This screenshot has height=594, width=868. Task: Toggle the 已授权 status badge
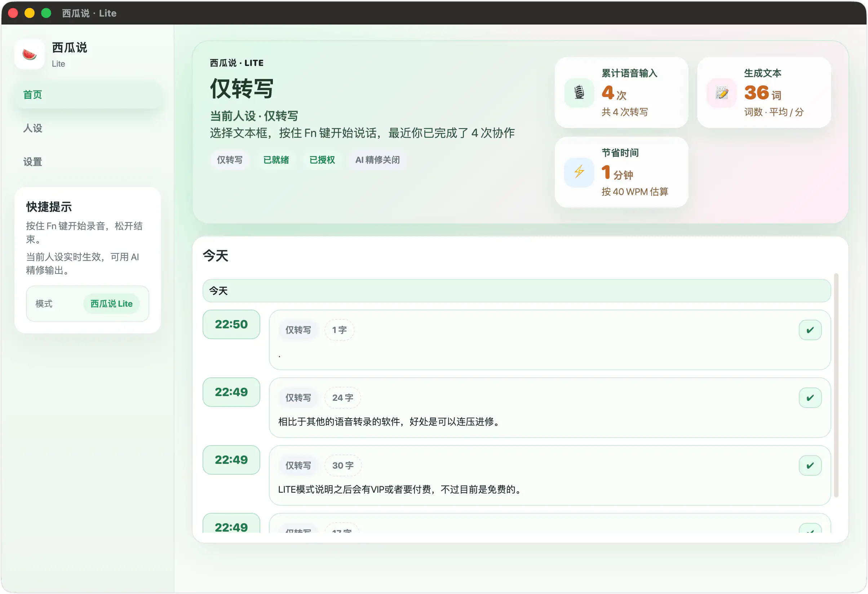click(322, 160)
